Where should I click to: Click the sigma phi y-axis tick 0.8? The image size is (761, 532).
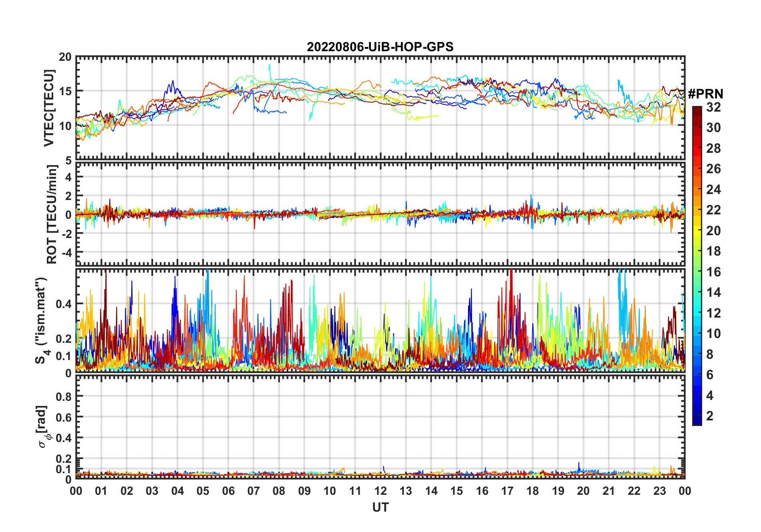pyautogui.click(x=64, y=396)
